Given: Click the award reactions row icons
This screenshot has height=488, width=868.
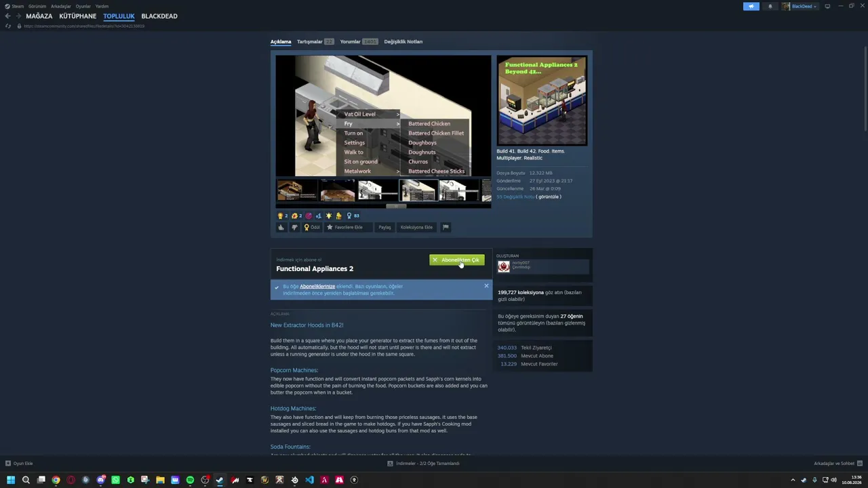Looking at the screenshot, I should click(x=319, y=216).
